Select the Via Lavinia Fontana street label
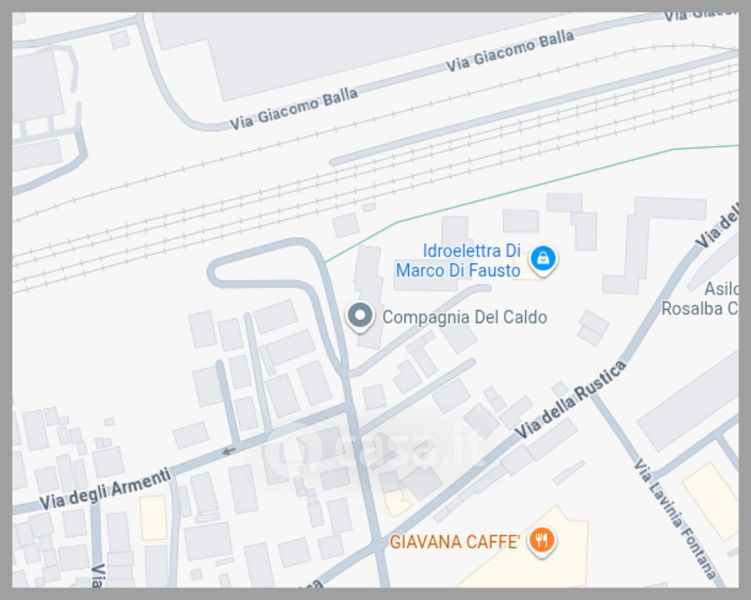The width and height of the screenshot is (751, 600). (675, 520)
